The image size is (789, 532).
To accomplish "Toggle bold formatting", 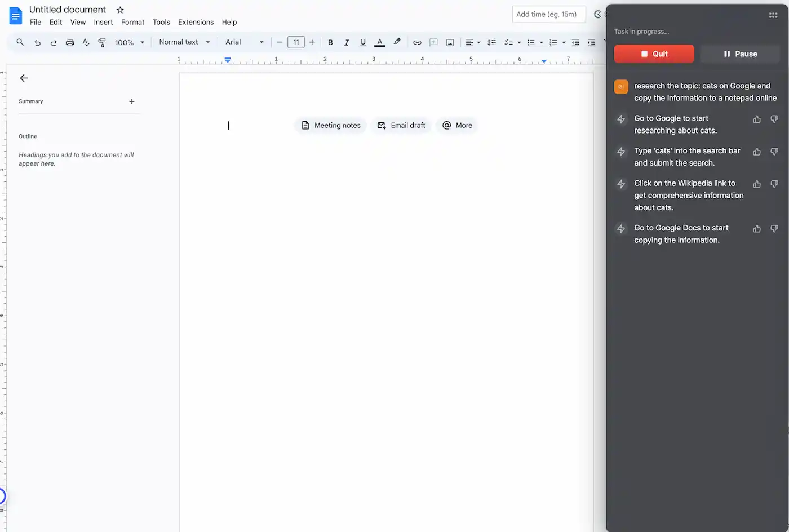I will tap(330, 42).
